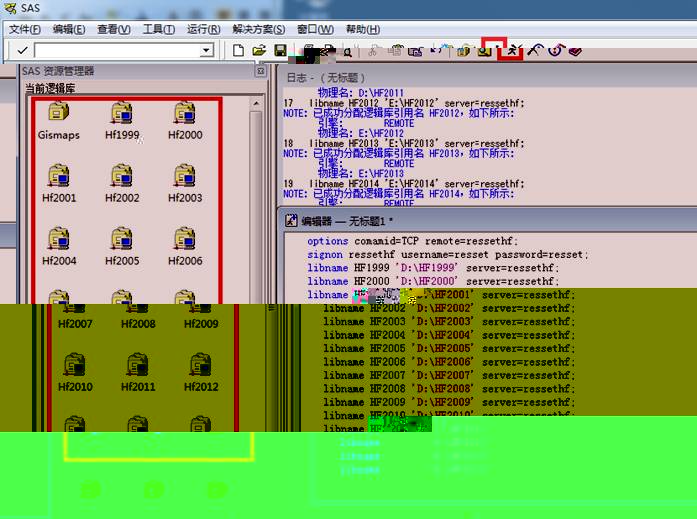Screen dimensions: 697x519
Task: Click the Clear All toolbar icon
Action: 535,50
